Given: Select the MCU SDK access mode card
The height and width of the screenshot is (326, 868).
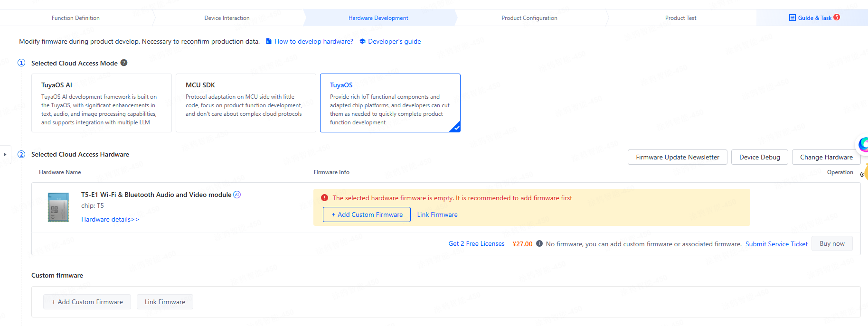Looking at the screenshot, I should click(246, 103).
